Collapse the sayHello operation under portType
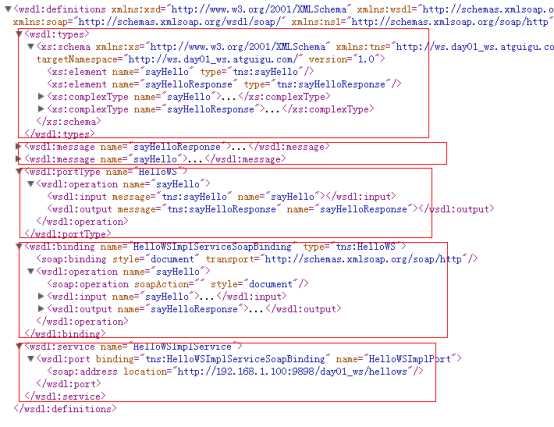Viewport: 554px width, 427px height. coord(31,184)
